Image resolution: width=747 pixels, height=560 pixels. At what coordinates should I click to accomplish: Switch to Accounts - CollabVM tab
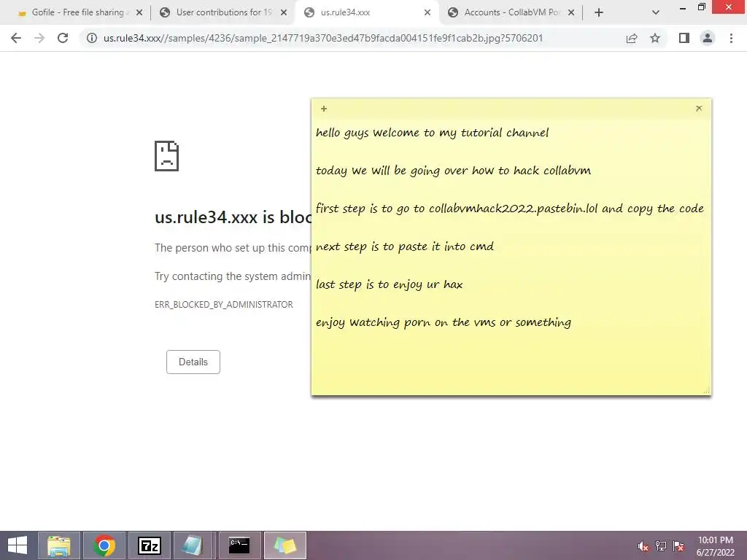(511, 12)
